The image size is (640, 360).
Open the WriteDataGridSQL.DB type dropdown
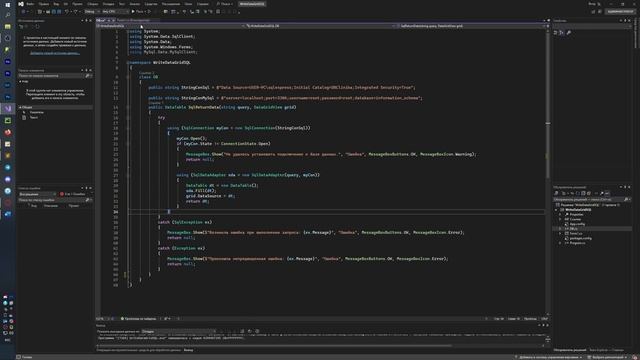click(x=321, y=26)
